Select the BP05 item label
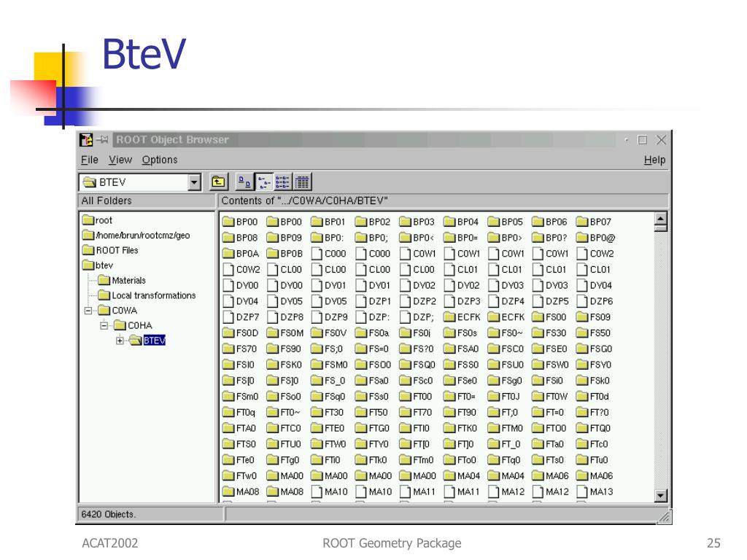This screenshot has height=560, width=747. (512, 222)
